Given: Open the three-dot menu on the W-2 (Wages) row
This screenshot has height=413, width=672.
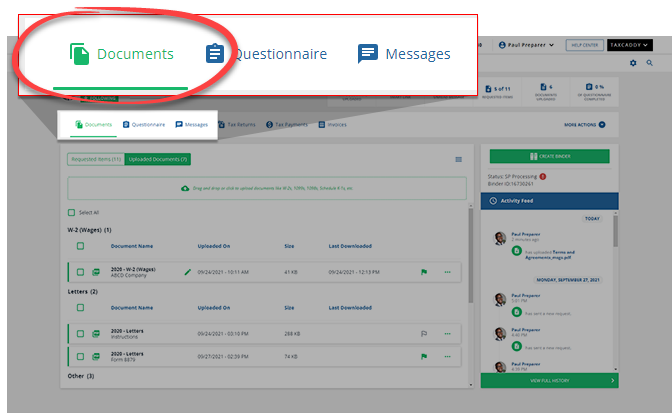Looking at the screenshot, I should coord(447,272).
